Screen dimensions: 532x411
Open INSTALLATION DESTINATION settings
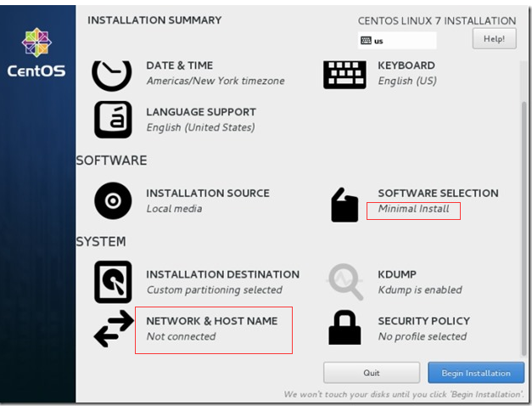pos(222,274)
